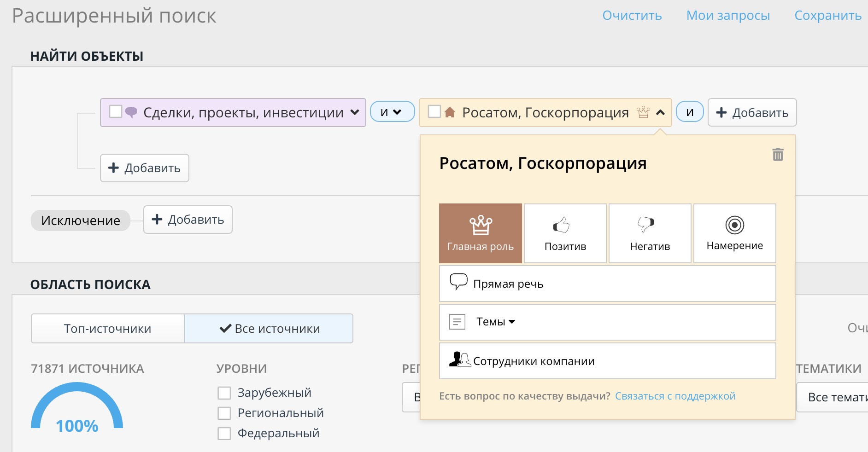868x452 pixels.
Task: Click the crown icon in Росатом tag
Action: click(x=643, y=112)
